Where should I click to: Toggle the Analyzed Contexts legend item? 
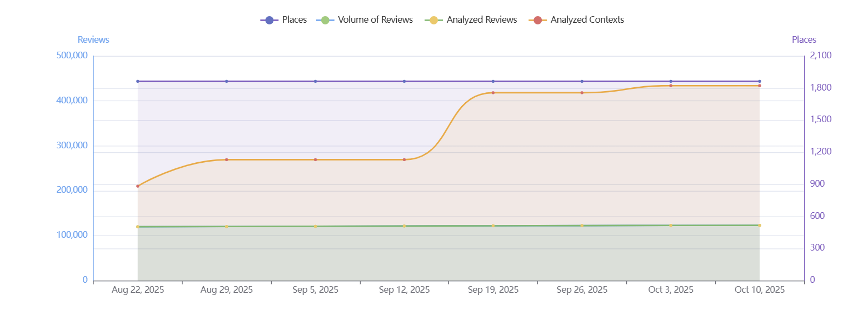click(x=577, y=20)
